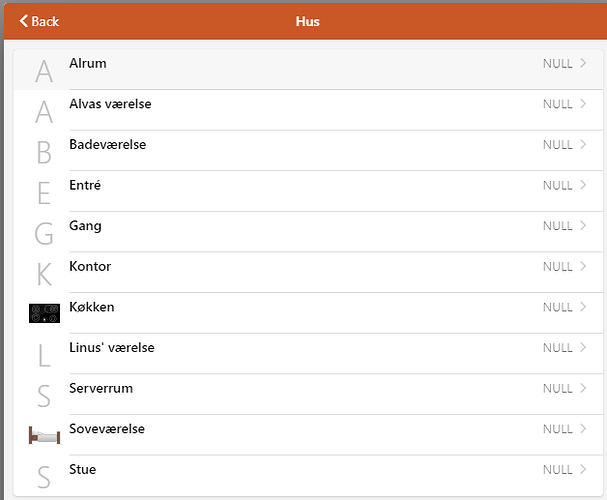
Task: Expand the Soveværelse row chevron
Action: [x=583, y=429]
